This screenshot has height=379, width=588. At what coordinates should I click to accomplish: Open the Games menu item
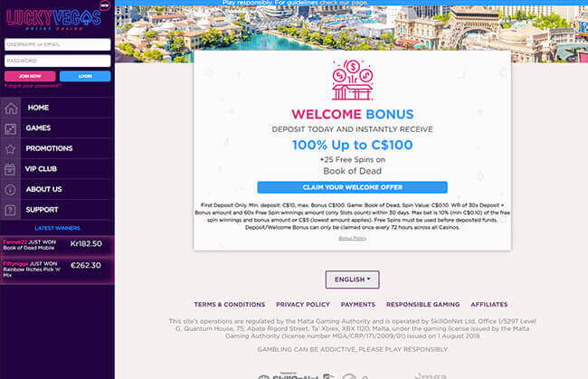[x=57, y=128]
